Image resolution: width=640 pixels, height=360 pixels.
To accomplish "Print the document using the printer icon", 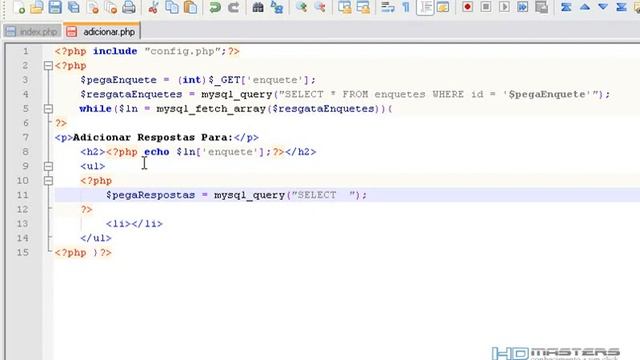I will tap(129, 7).
